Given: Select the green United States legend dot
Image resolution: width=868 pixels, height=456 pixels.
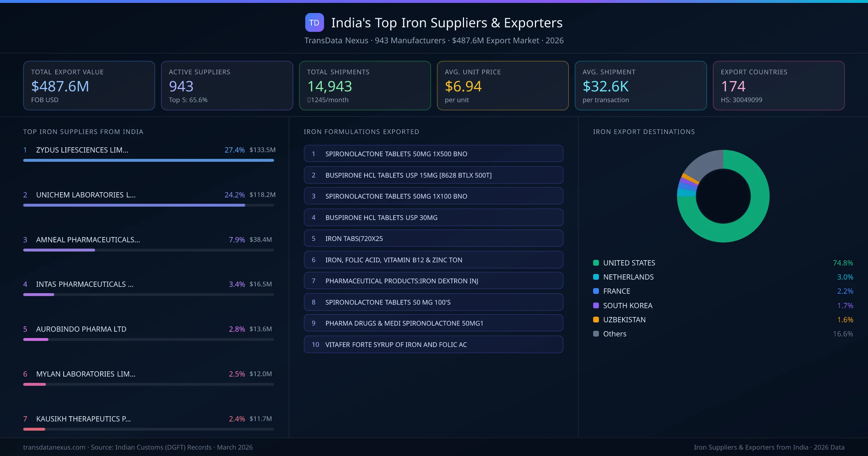Looking at the screenshot, I should tap(595, 263).
